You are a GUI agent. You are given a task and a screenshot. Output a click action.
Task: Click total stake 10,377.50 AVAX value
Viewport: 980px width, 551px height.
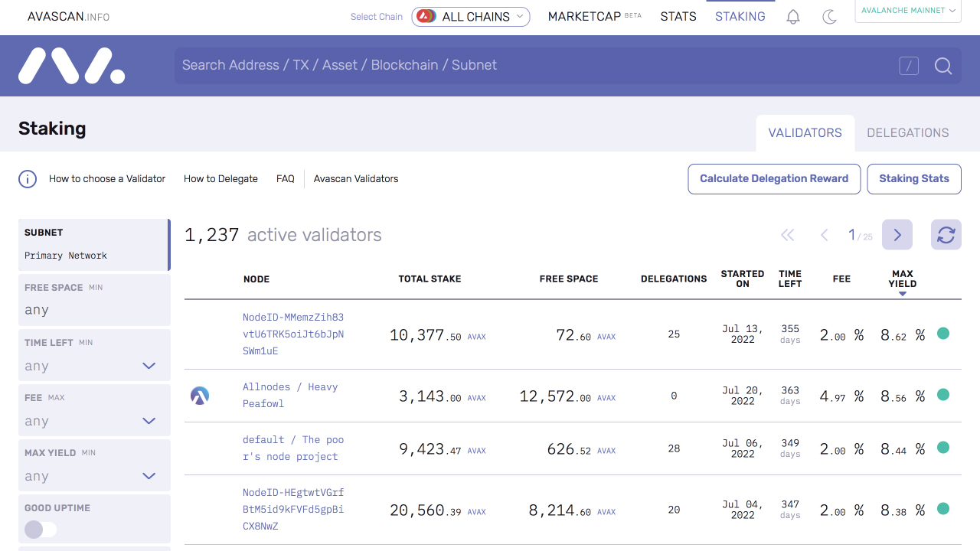[438, 335]
